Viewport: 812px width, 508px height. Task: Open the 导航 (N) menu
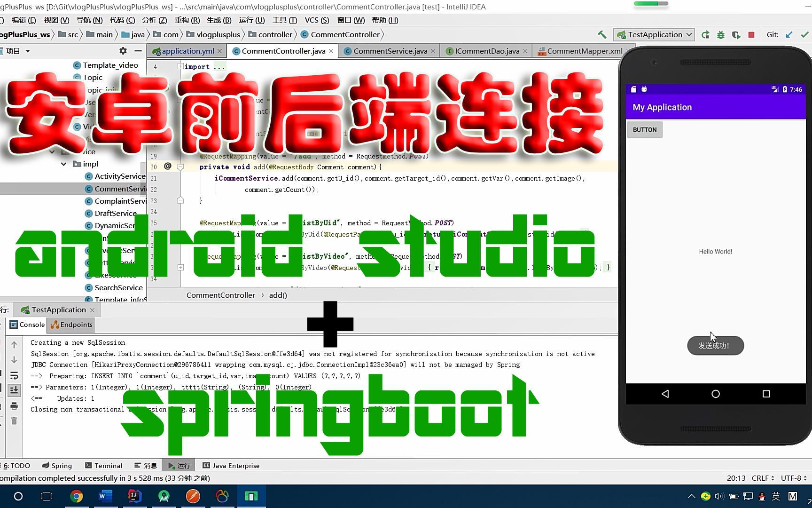click(89, 20)
